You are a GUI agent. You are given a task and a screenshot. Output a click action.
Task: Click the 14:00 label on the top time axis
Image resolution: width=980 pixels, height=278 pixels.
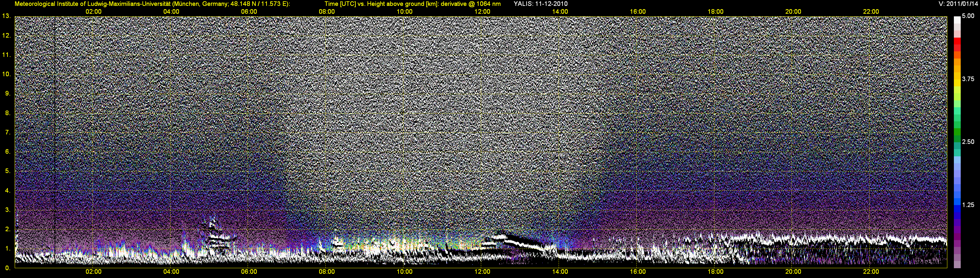coord(560,12)
